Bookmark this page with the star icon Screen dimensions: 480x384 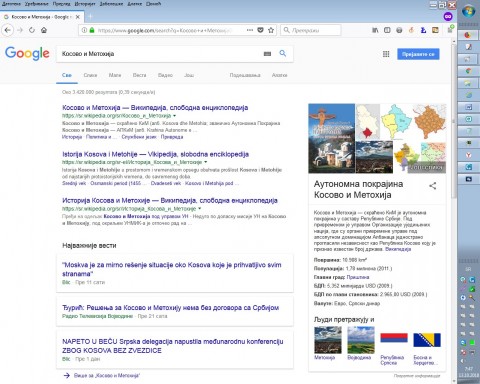coord(271,30)
